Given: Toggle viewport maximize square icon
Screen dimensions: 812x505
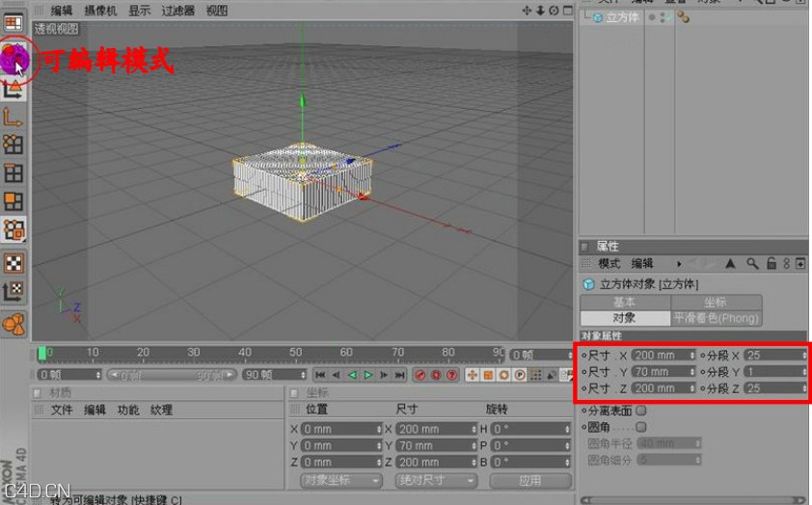Looking at the screenshot, I should pyautogui.click(x=568, y=11).
